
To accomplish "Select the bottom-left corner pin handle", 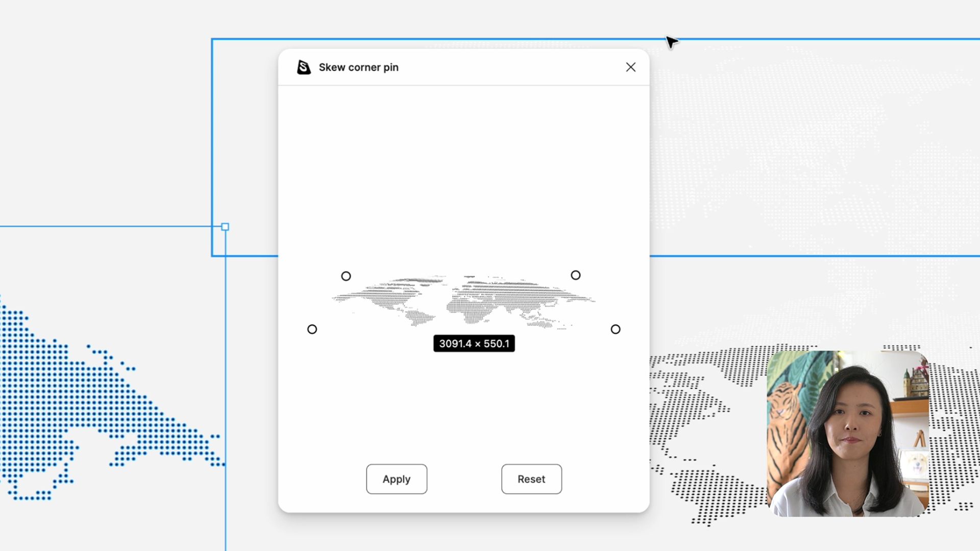I will [312, 330].
